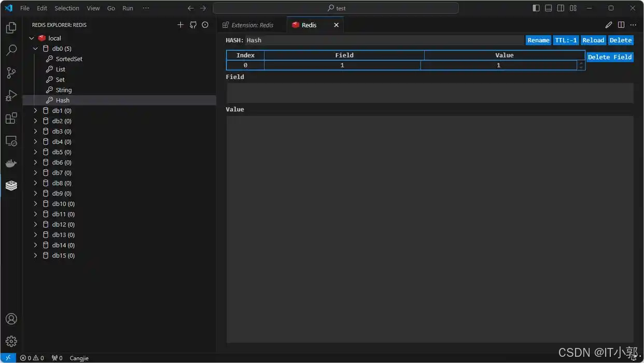Toggle the secondary side bar layout icon
The height and width of the screenshot is (363, 644).
tap(561, 8)
